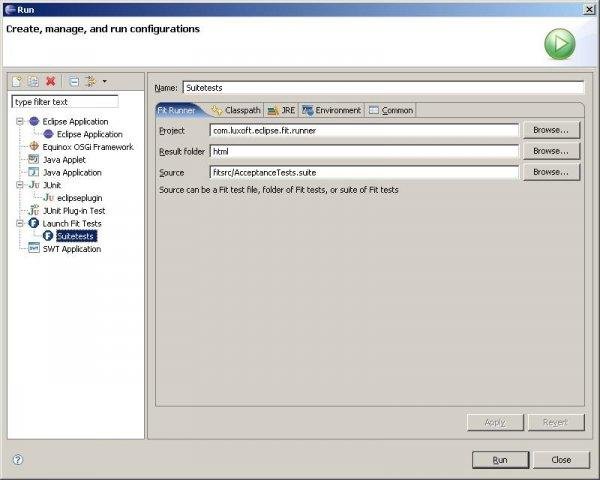
Task: Select the Suitetests configuration
Action: pyautogui.click(x=76, y=236)
